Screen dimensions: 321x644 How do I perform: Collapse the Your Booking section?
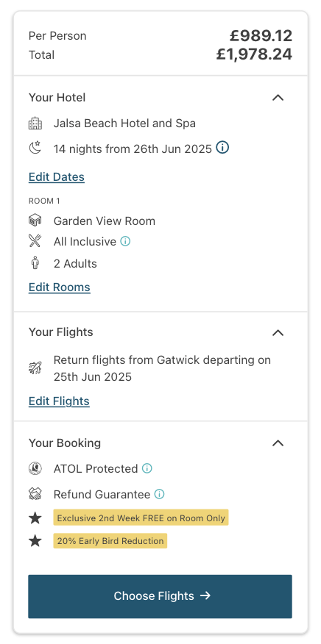tap(278, 443)
